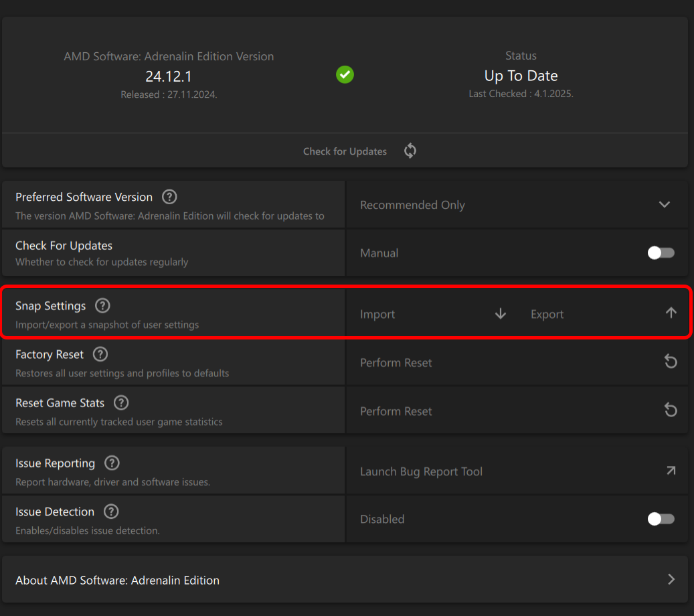Screen dimensions: 694x616
Task: Click the green up-to-date checkmark icon
Action: point(345,74)
